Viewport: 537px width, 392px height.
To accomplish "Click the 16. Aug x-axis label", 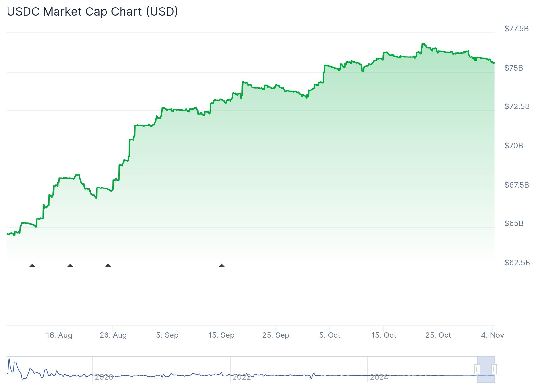I will (59, 335).
